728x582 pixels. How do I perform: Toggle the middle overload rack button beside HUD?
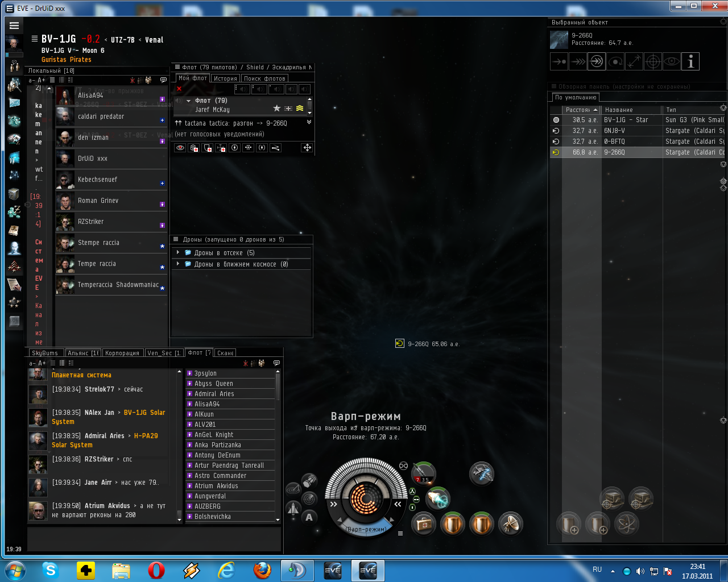pos(416,499)
